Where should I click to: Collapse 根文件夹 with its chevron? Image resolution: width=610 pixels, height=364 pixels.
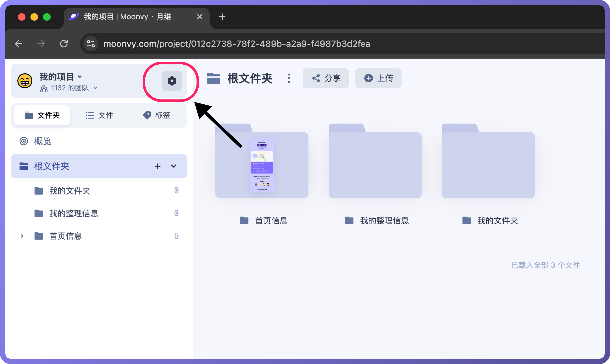[174, 166]
